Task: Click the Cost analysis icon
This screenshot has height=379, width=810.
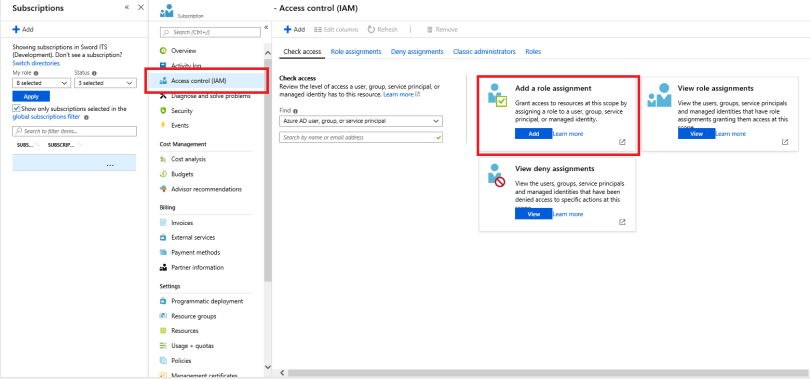Action: 163,159
